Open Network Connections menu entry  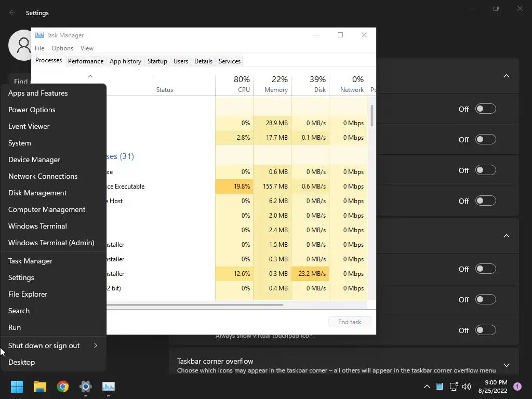pyautogui.click(x=54, y=176)
